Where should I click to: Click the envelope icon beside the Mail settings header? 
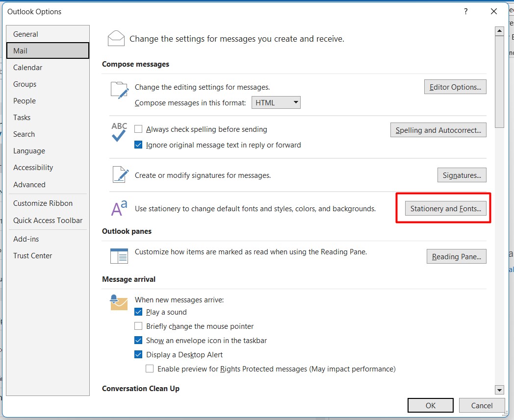click(116, 38)
